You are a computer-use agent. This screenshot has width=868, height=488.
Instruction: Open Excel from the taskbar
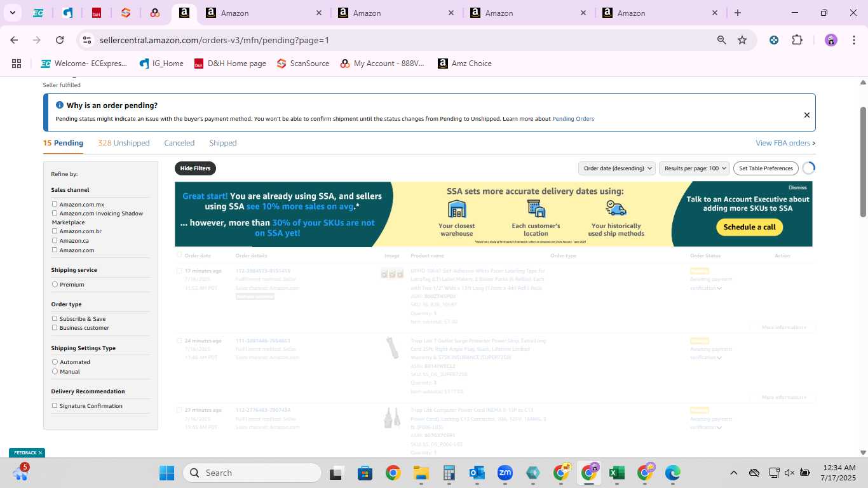[616, 473]
